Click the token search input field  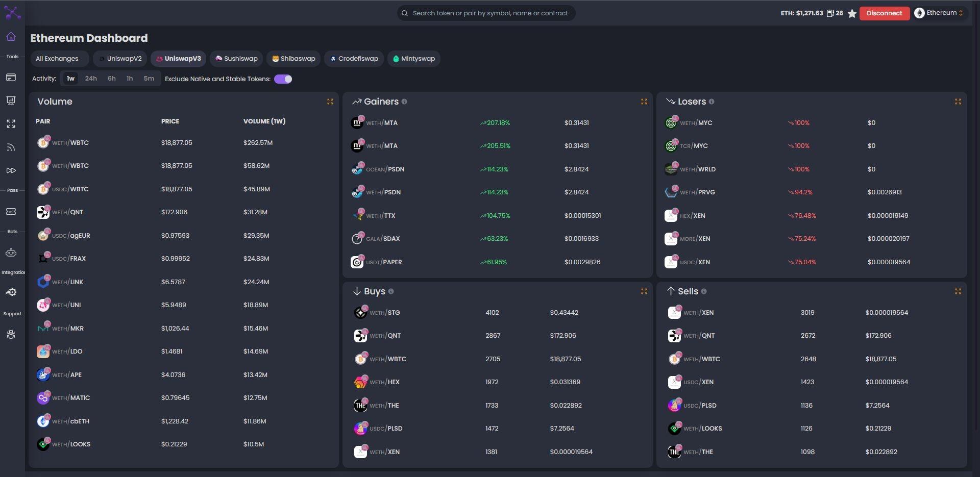[x=490, y=13]
